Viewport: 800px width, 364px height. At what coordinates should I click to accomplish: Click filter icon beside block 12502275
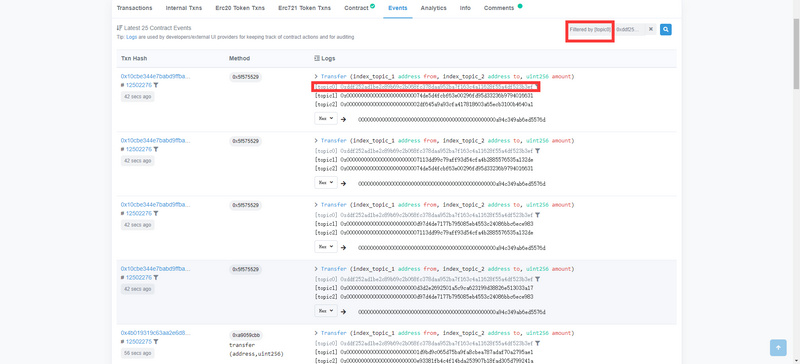pos(156,342)
